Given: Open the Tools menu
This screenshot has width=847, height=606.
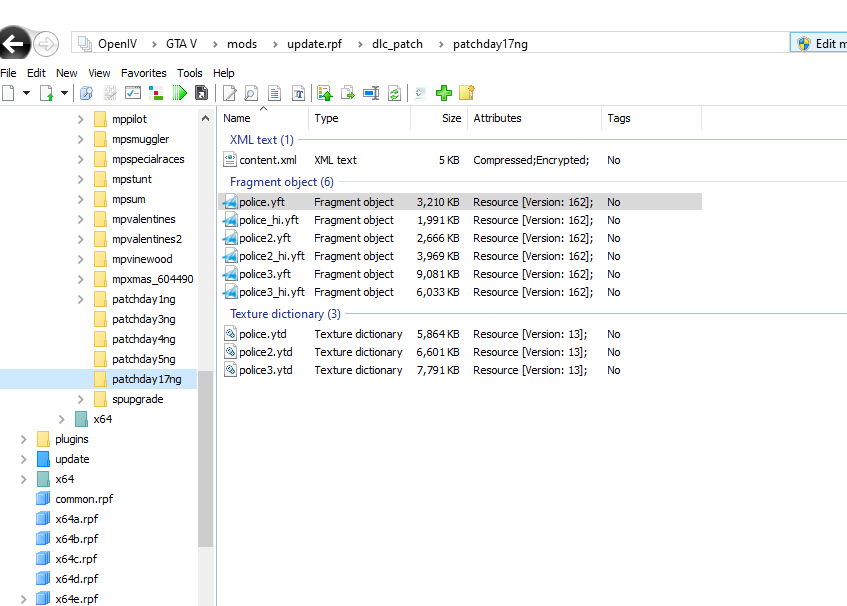Looking at the screenshot, I should coord(190,73).
